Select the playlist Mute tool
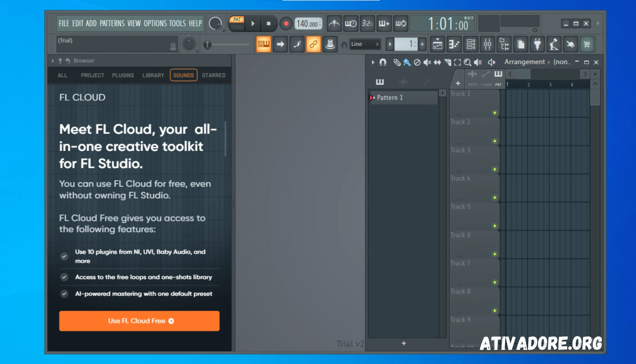 point(427,63)
